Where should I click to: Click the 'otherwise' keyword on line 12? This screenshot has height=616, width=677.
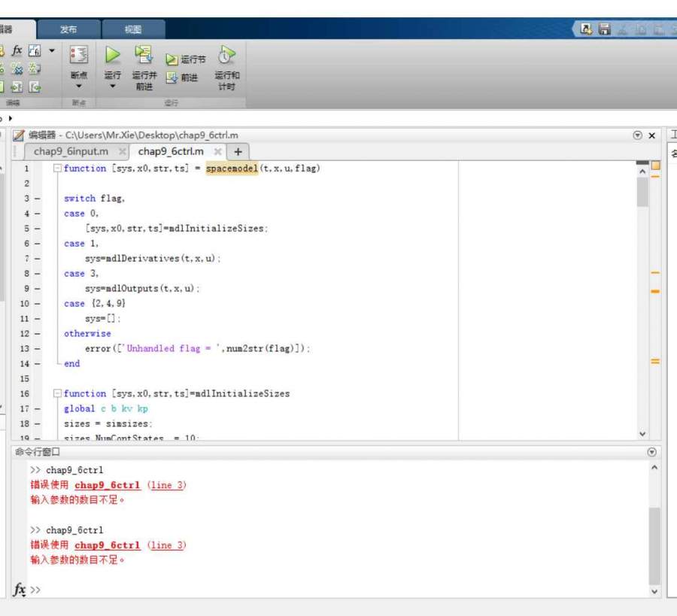pos(87,333)
